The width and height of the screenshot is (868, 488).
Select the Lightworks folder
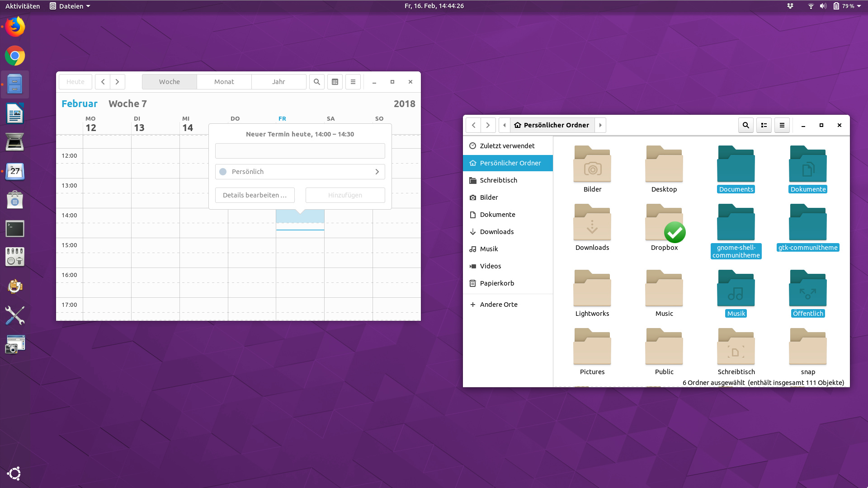click(x=592, y=289)
